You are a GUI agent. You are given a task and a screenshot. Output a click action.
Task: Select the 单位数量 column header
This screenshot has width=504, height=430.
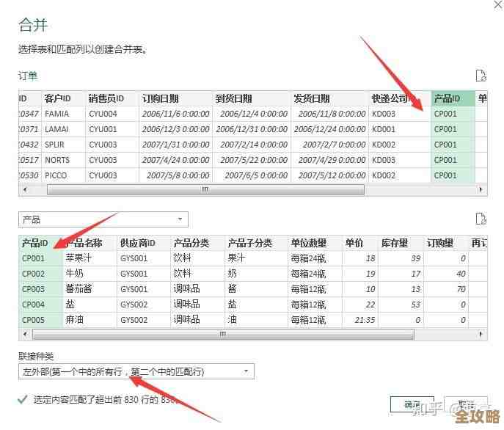(x=315, y=243)
